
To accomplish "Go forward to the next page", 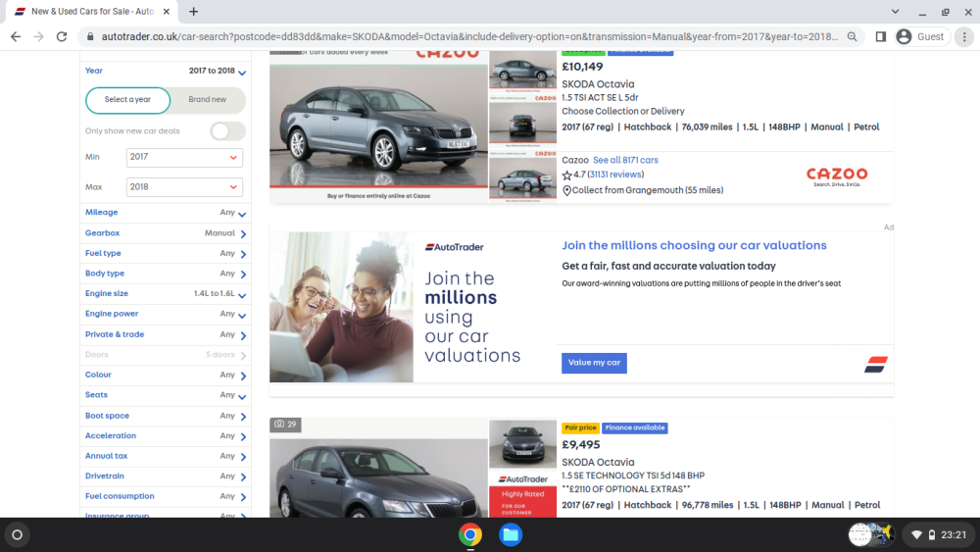I will pyautogui.click(x=39, y=37).
